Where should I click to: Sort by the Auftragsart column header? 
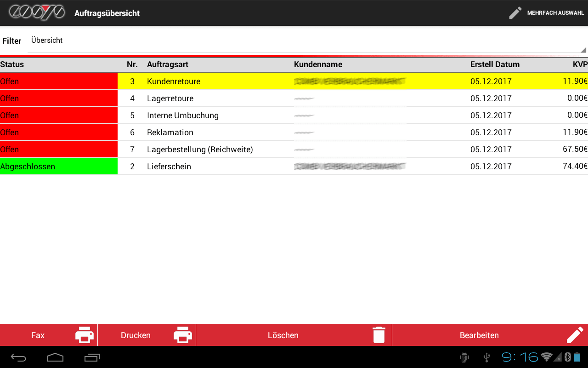click(x=168, y=64)
